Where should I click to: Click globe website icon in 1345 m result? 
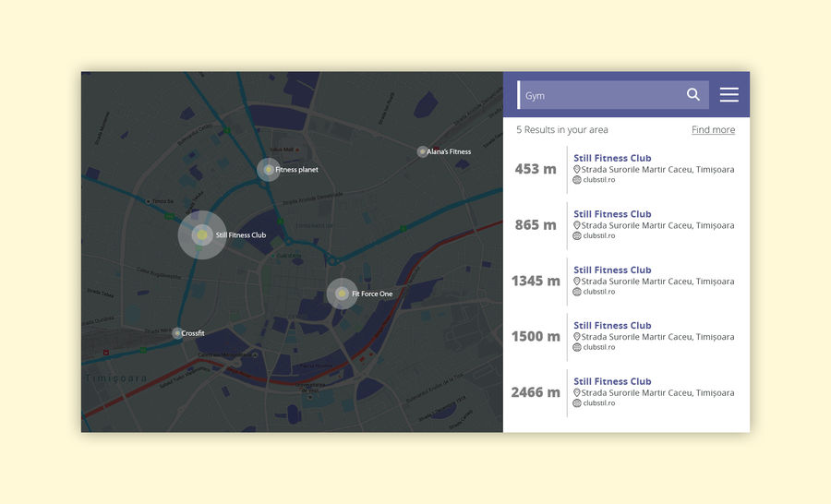tap(577, 292)
